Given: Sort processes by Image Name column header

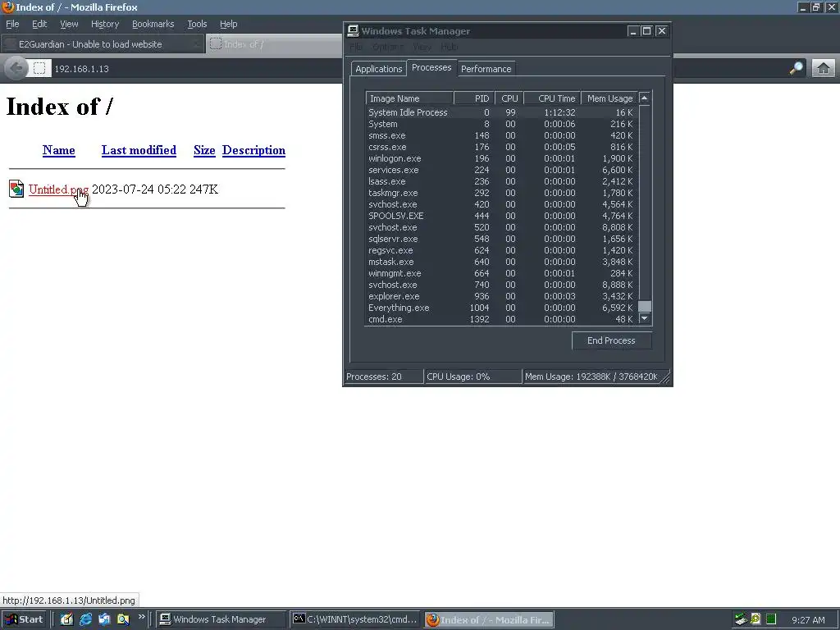Looking at the screenshot, I should pyautogui.click(x=410, y=98).
